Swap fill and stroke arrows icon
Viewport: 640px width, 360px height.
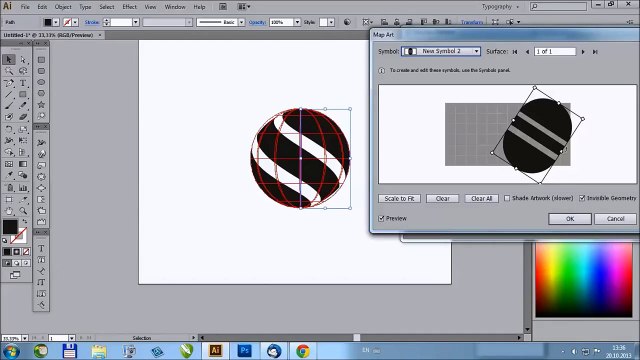click(25, 222)
